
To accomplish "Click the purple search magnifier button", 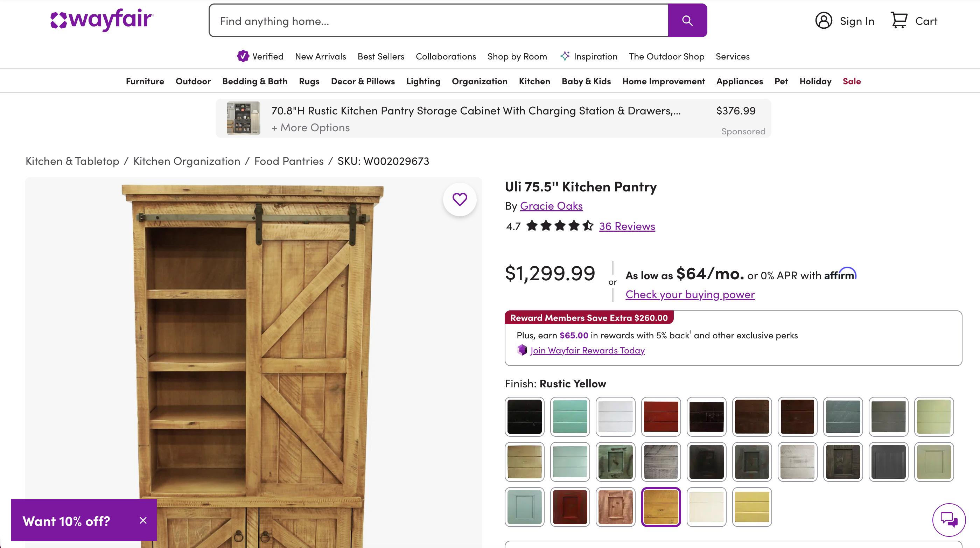I will point(687,21).
